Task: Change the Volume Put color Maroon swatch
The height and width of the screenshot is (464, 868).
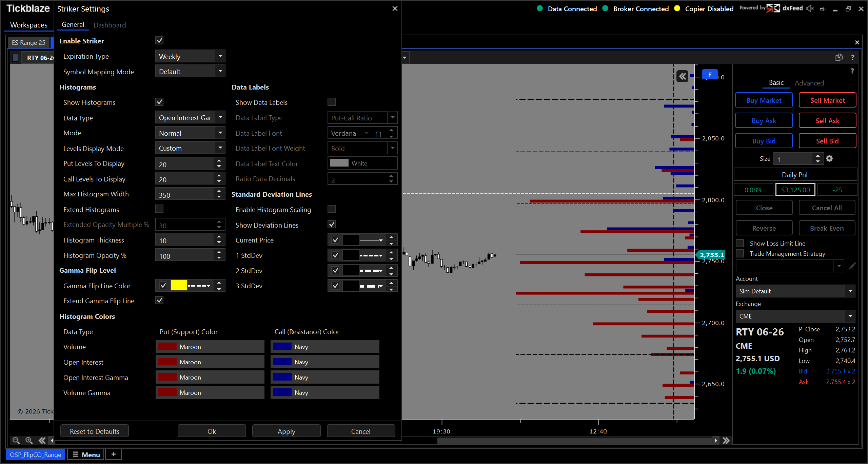Action: point(167,347)
